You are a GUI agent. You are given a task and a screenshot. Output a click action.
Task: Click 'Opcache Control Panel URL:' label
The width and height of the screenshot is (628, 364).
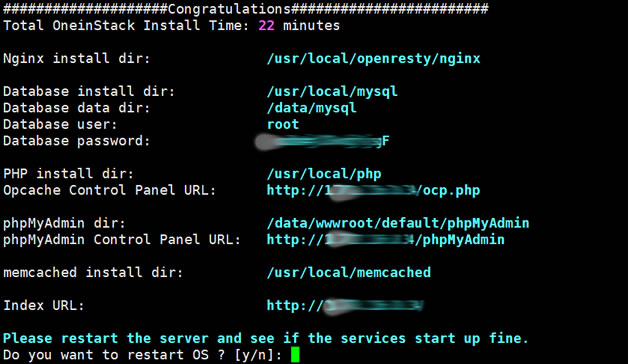[x=109, y=190]
